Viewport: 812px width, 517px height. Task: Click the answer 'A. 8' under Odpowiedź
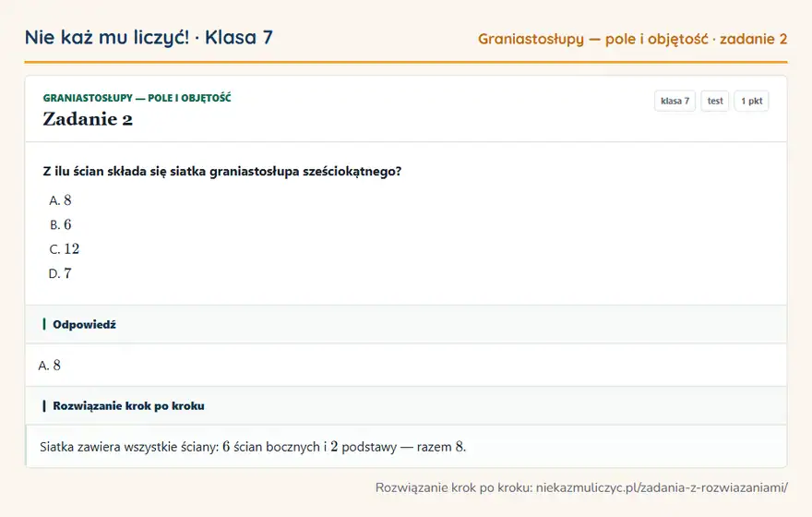click(x=49, y=366)
